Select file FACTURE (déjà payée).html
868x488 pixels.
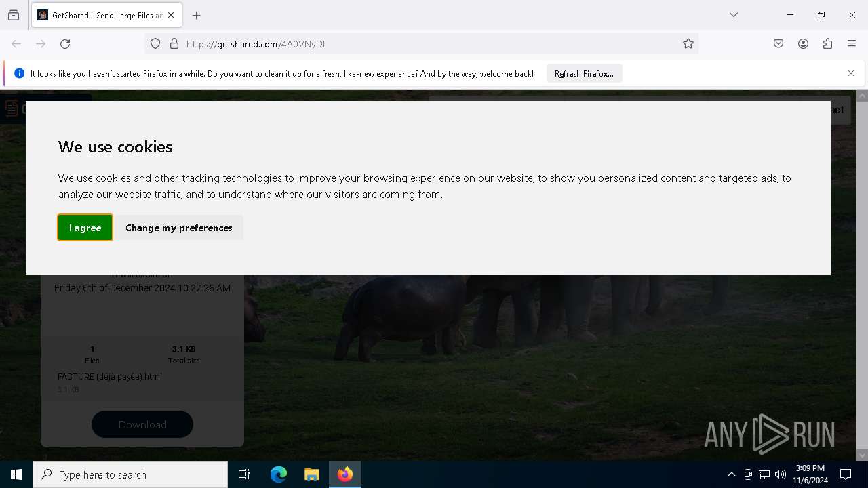point(110,377)
